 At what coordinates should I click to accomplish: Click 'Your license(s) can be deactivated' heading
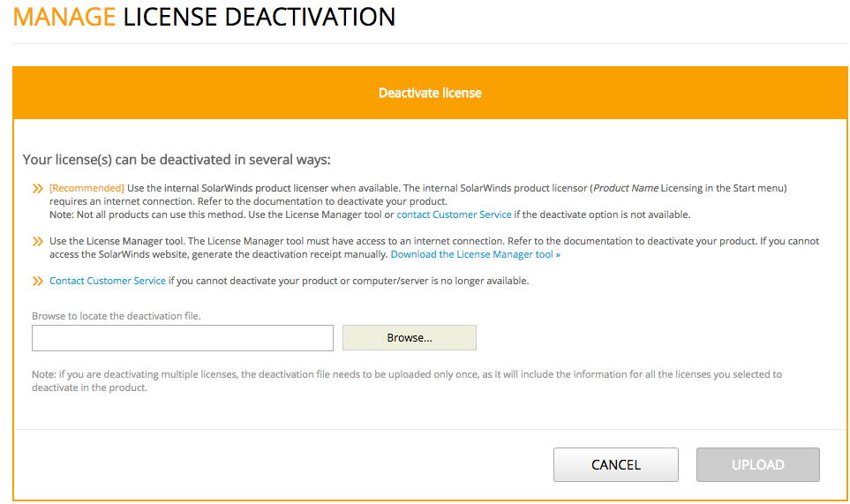(x=177, y=160)
